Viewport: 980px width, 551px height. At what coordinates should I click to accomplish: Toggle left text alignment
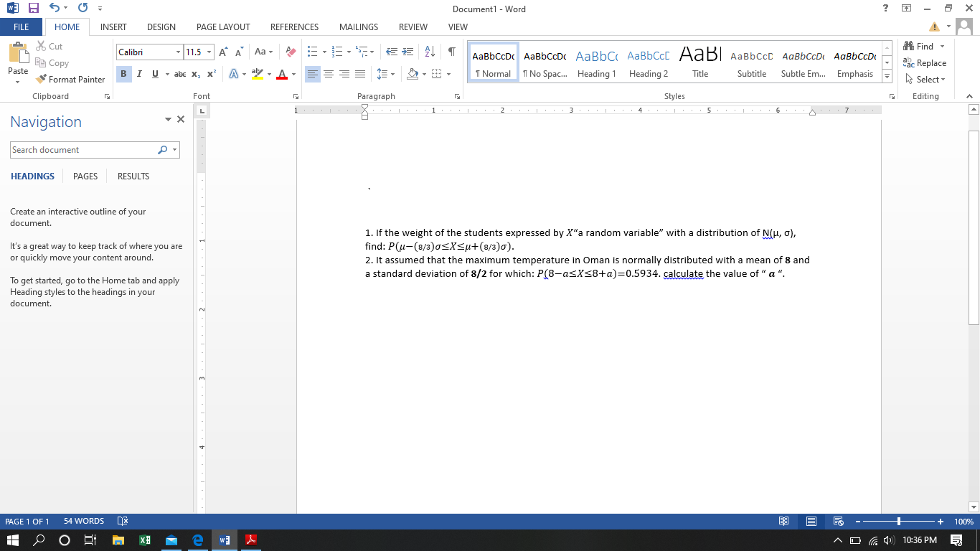coord(313,75)
